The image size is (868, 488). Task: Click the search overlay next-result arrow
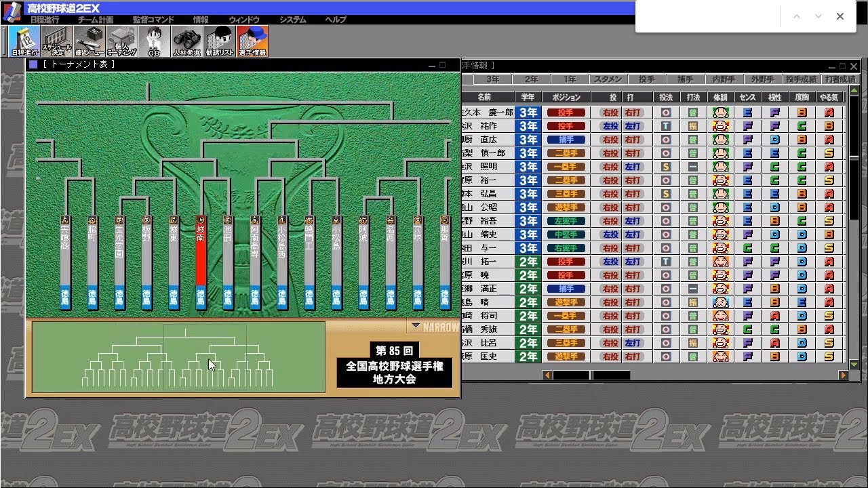point(818,16)
